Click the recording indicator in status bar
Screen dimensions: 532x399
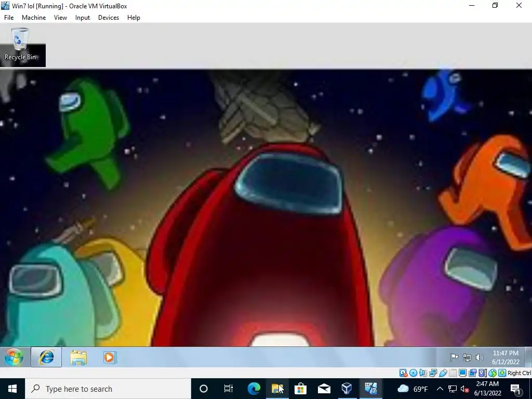tap(472, 373)
